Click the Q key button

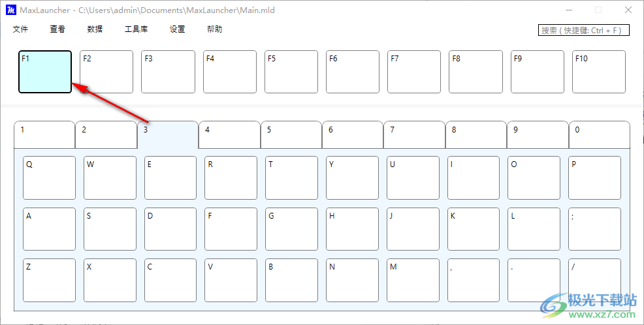tap(49, 178)
